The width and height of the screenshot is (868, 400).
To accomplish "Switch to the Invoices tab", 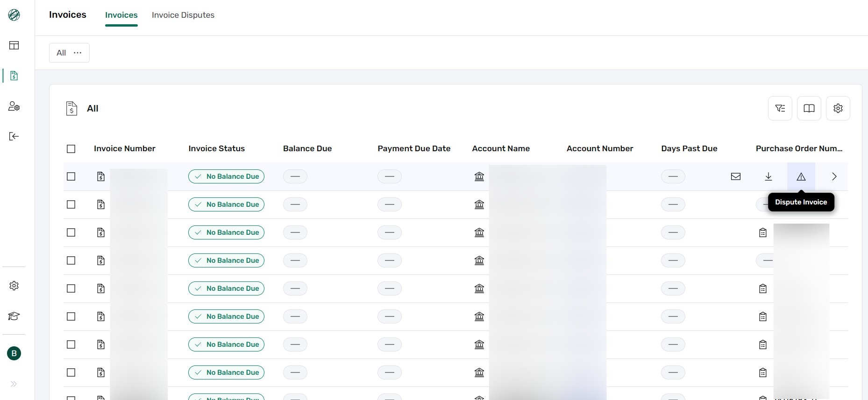I will 121,15.
